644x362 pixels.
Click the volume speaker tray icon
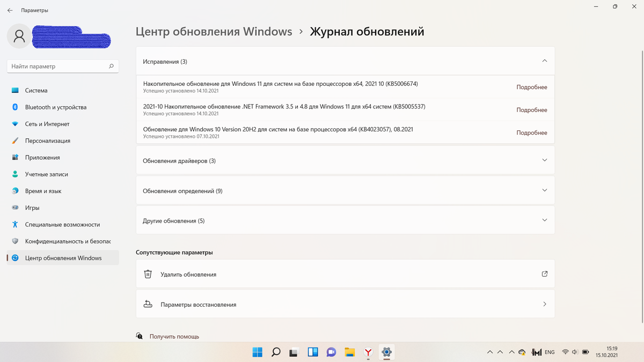(x=575, y=352)
